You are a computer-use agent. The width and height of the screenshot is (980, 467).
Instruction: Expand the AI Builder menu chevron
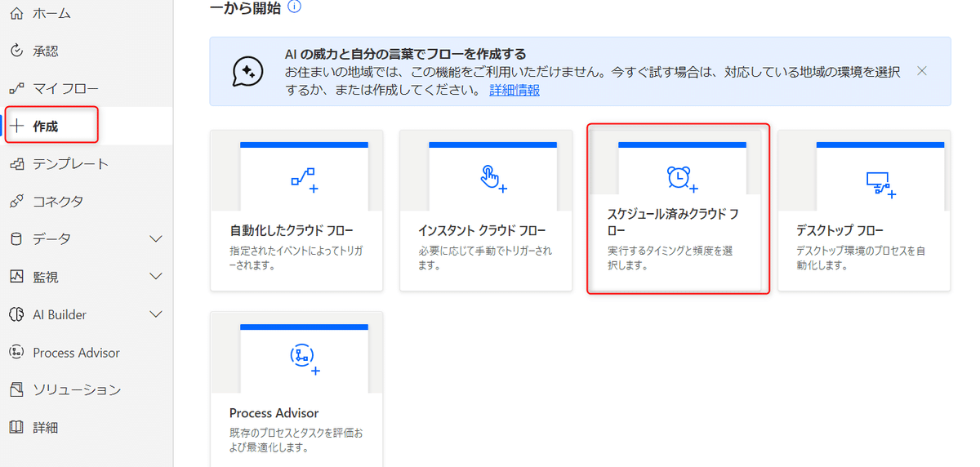point(157,314)
